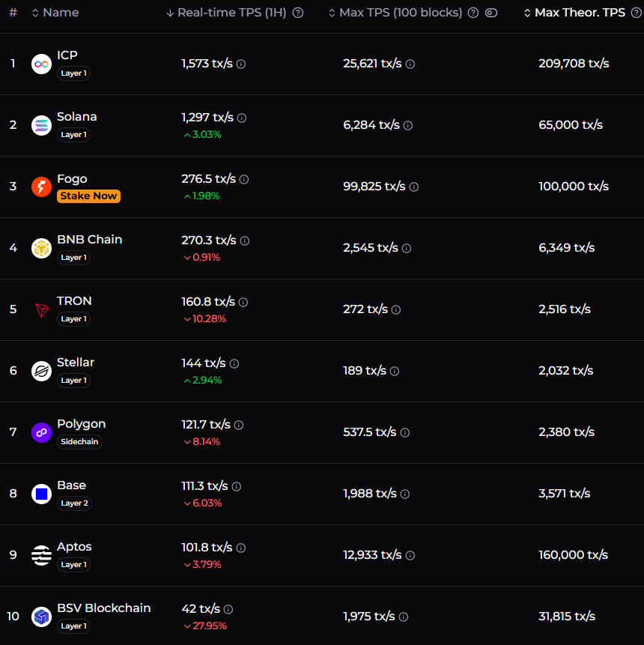Open help icon for Real-time TPS column
This screenshot has height=645, width=644.
(x=298, y=13)
